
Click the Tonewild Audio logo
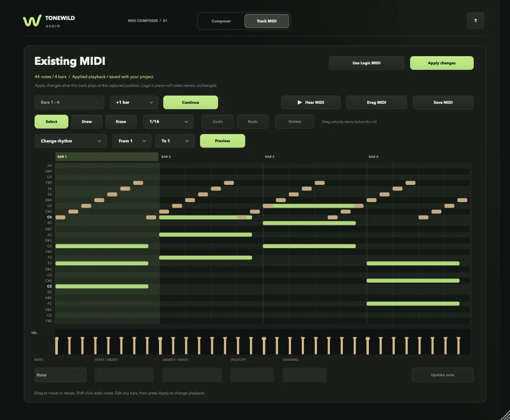point(49,21)
